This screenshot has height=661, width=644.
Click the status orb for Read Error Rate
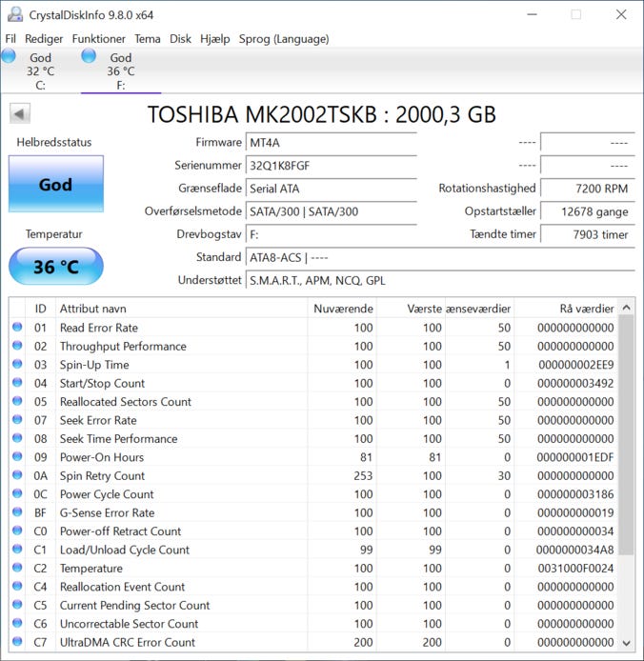(x=17, y=328)
